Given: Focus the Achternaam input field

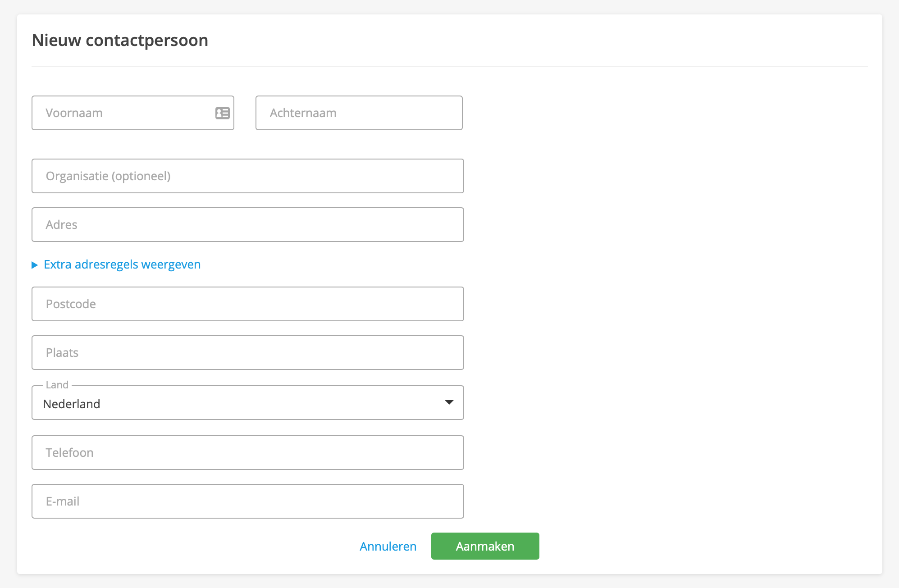Looking at the screenshot, I should tap(359, 113).
